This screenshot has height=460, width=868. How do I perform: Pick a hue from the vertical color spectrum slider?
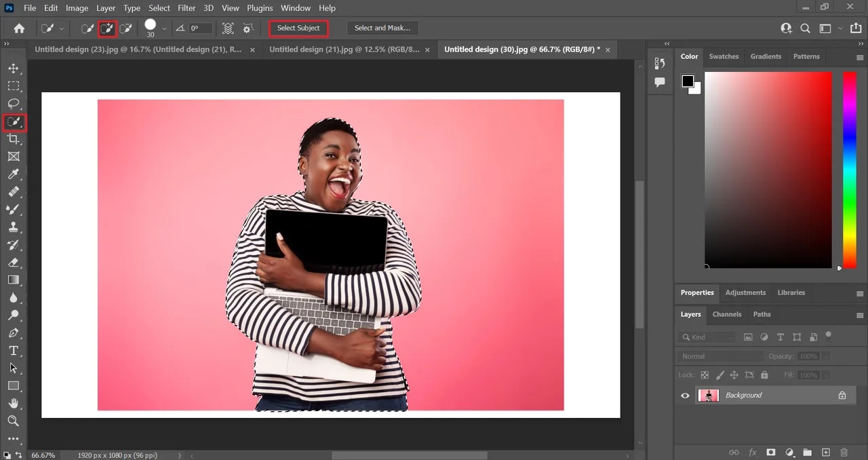848,170
